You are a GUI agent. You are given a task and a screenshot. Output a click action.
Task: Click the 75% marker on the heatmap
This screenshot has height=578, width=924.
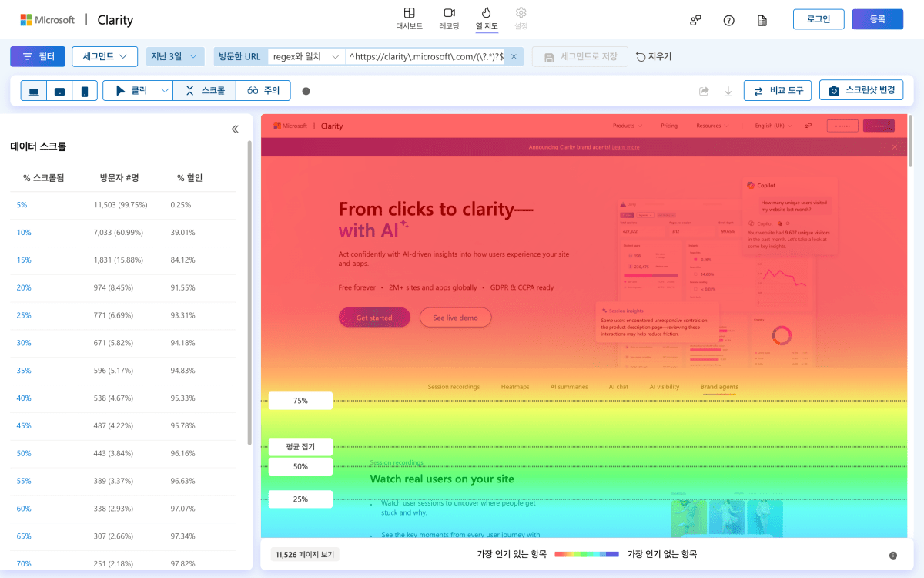[300, 401]
